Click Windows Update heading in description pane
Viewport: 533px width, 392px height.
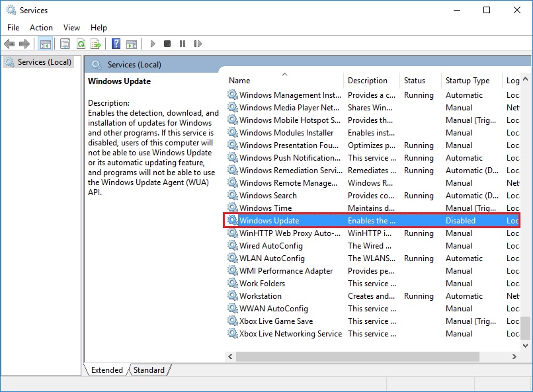(x=119, y=81)
